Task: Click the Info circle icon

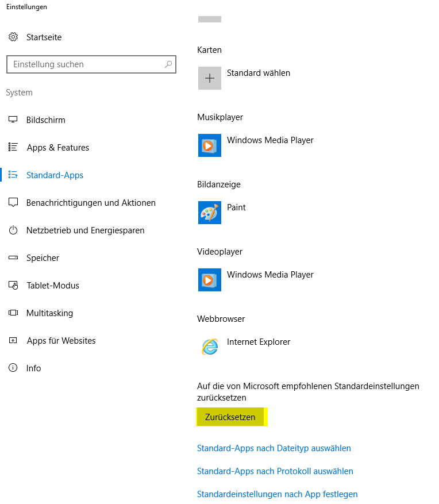Action: 13,368
